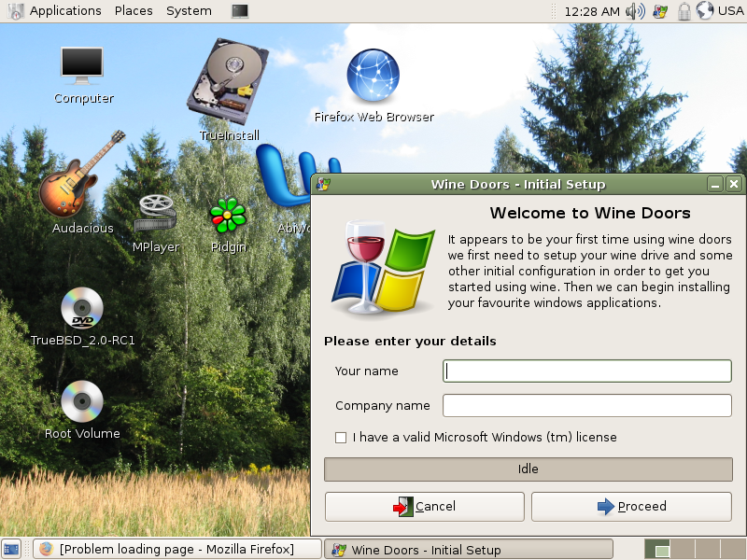Screen dimensions: 747x560
Task: Click the Proceed button
Action: pos(631,507)
